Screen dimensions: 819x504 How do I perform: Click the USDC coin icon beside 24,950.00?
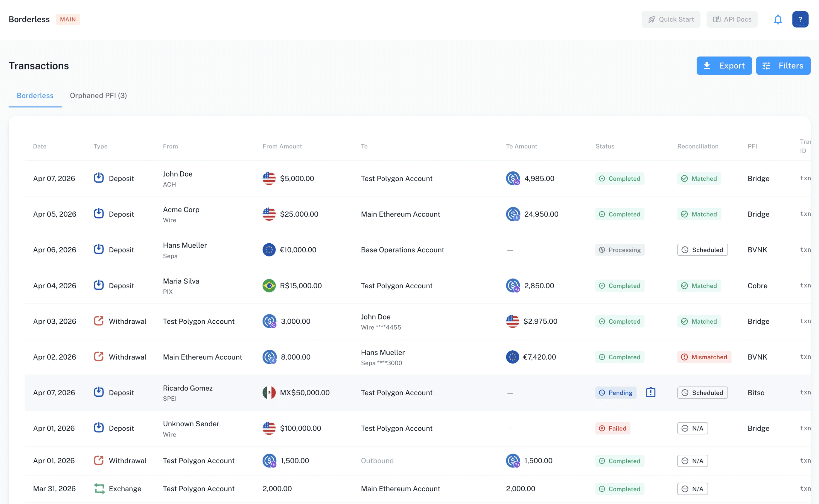pos(513,214)
